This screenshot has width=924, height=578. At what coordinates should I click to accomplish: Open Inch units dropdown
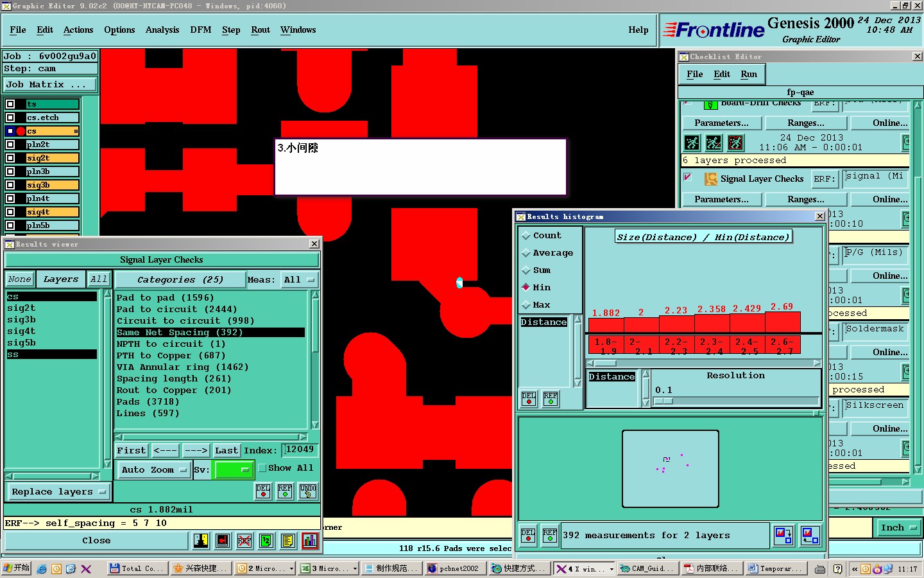point(898,528)
